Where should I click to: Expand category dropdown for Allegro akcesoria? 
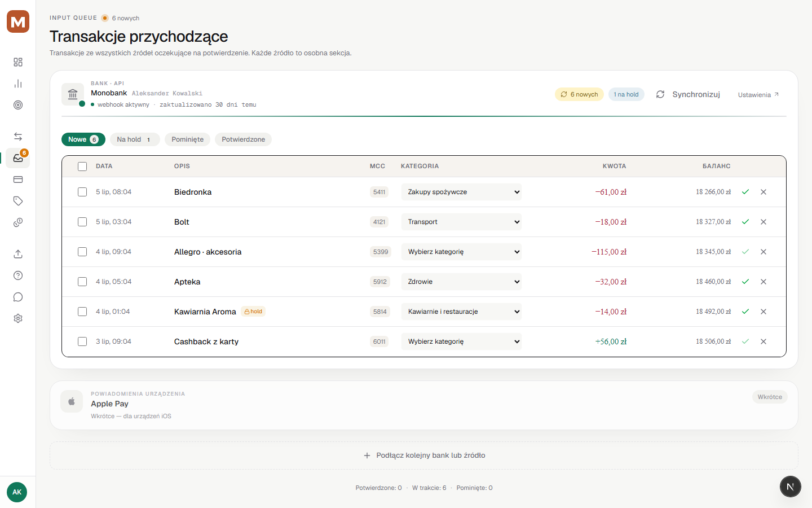coord(461,252)
